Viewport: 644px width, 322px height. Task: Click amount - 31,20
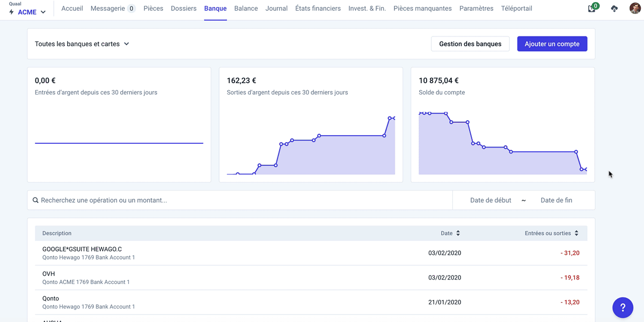[x=569, y=253]
